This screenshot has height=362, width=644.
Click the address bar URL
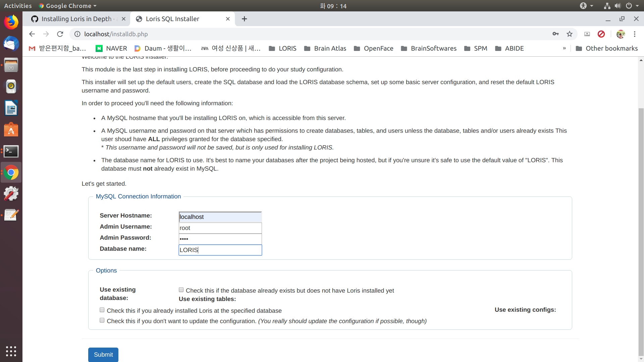(116, 34)
